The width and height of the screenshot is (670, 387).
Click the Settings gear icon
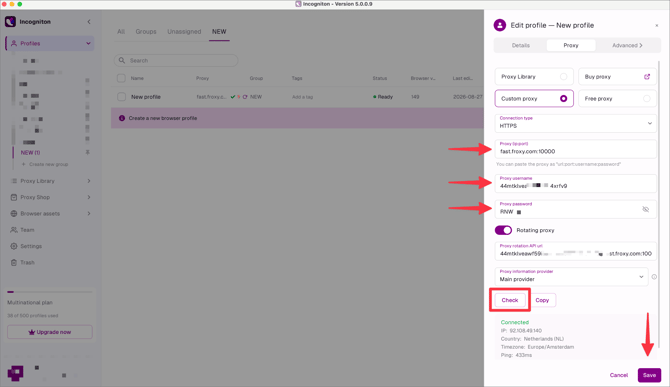click(14, 246)
